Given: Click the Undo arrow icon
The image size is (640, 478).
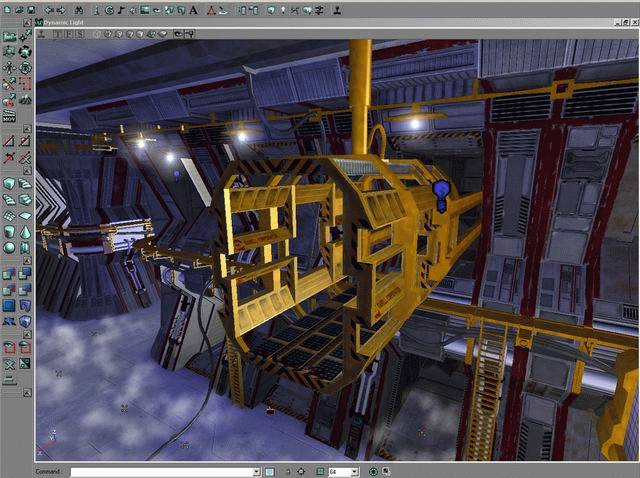Looking at the screenshot, I should pyautogui.click(x=48, y=9).
